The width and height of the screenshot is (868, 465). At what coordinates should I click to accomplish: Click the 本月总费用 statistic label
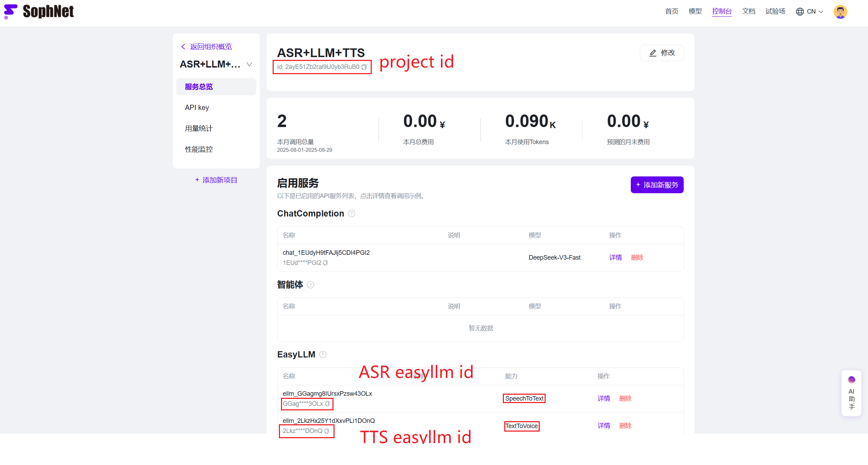[x=418, y=142]
